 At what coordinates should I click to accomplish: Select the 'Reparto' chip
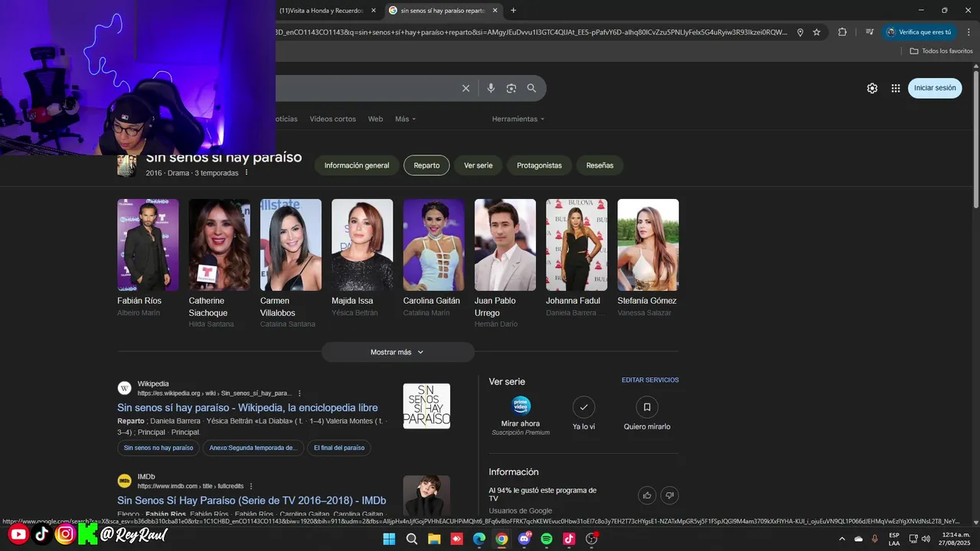pos(426,165)
